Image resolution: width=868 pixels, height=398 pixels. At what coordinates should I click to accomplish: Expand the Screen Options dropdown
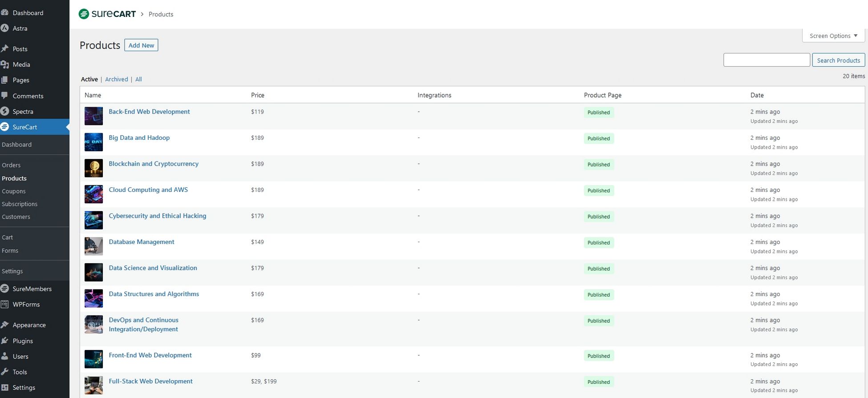point(833,36)
